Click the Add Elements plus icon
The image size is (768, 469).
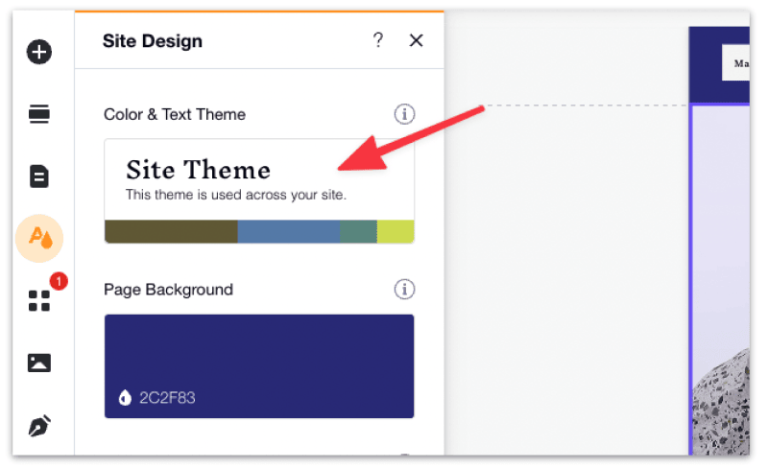[x=39, y=52]
